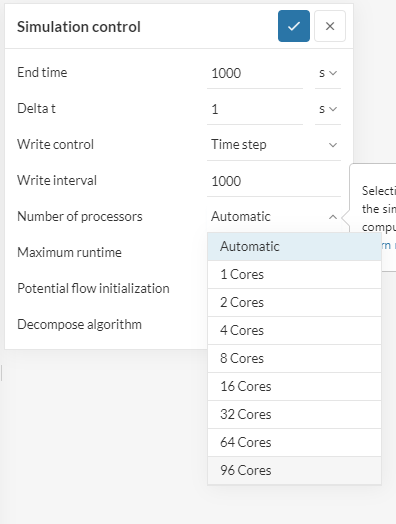Close the Simulation control panel
Screen dimensions: 396x524
pyautogui.click(x=330, y=26)
